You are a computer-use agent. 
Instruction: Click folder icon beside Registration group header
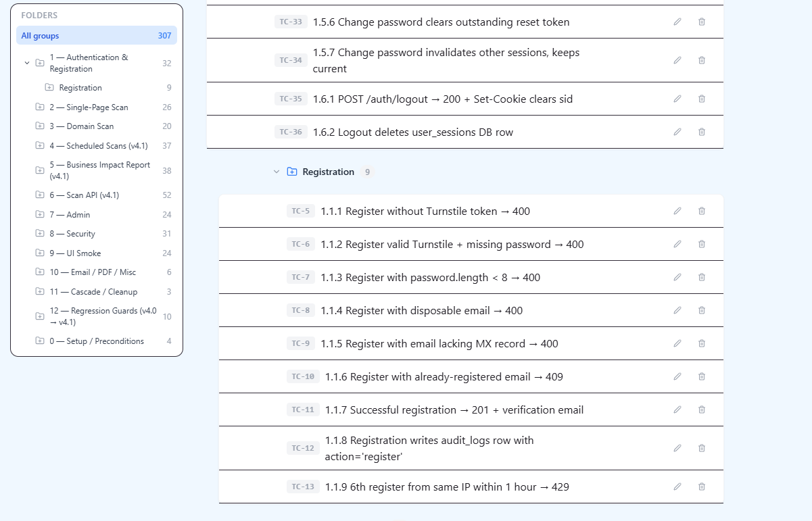(292, 172)
